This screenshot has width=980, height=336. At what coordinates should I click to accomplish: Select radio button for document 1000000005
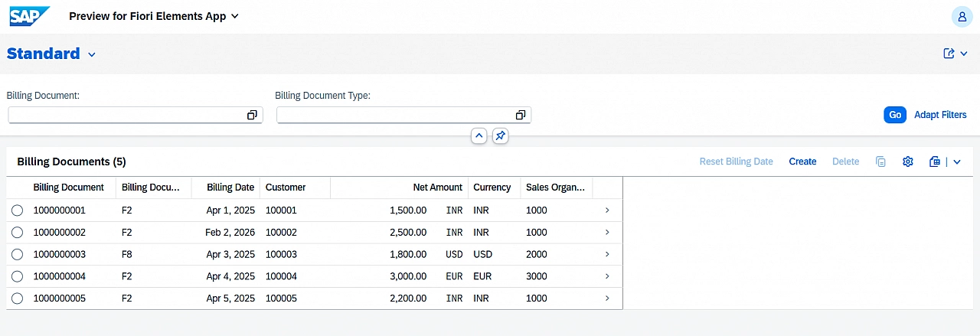coord(18,298)
